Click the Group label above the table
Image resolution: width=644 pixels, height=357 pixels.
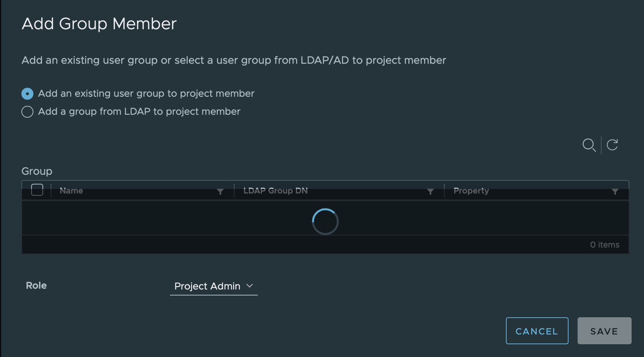tap(37, 171)
